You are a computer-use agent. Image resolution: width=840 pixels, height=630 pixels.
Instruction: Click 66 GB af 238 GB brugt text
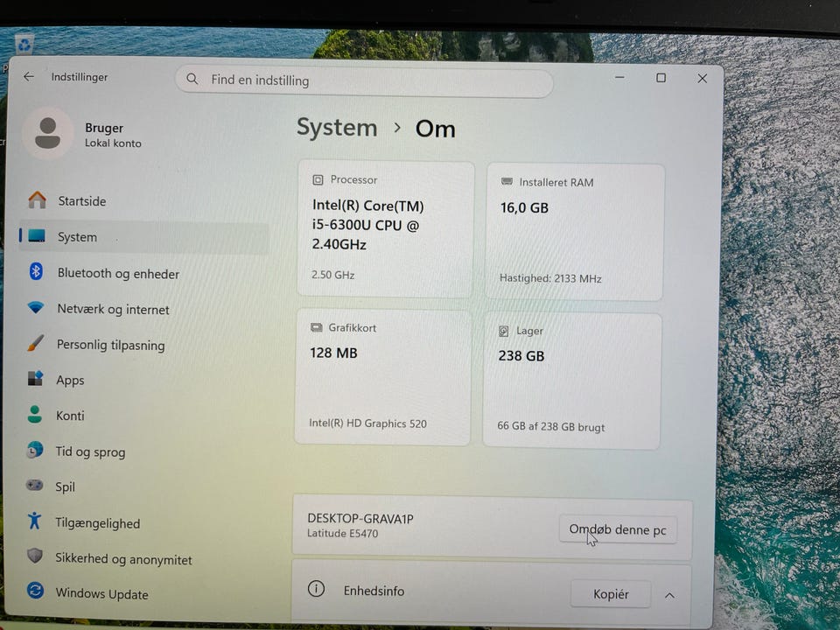[550, 426]
